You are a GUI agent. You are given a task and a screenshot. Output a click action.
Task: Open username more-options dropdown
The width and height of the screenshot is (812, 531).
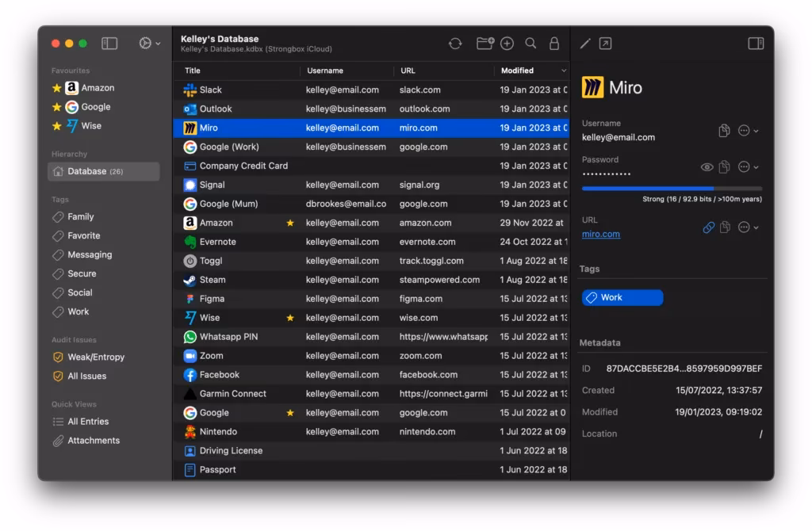coord(748,131)
